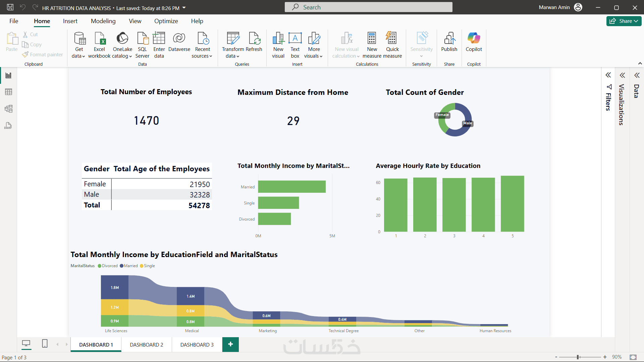Insert a New visual
Screen dimensions: 644x362
(x=278, y=45)
